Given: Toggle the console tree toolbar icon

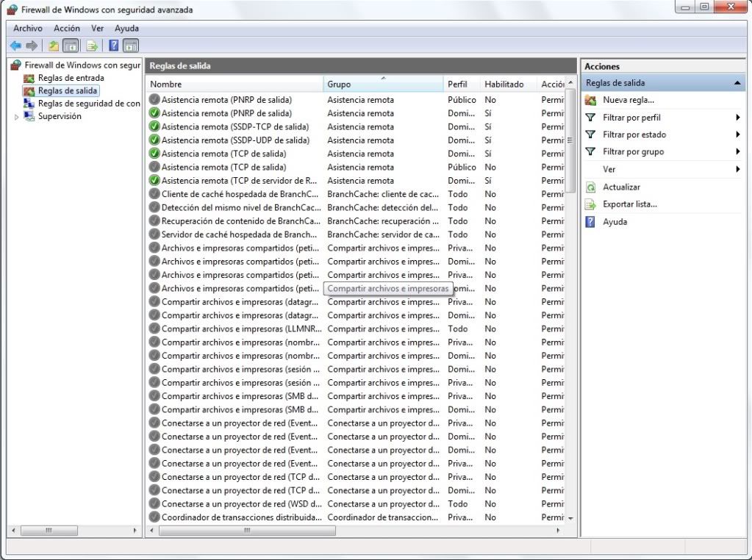Looking at the screenshot, I should (x=71, y=46).
